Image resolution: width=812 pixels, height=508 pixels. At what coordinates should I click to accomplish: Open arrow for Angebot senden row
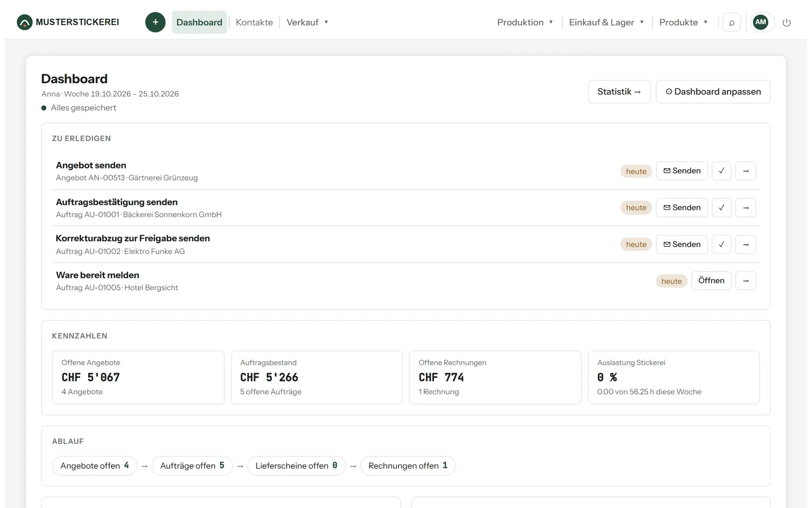(x=746, y=171)
